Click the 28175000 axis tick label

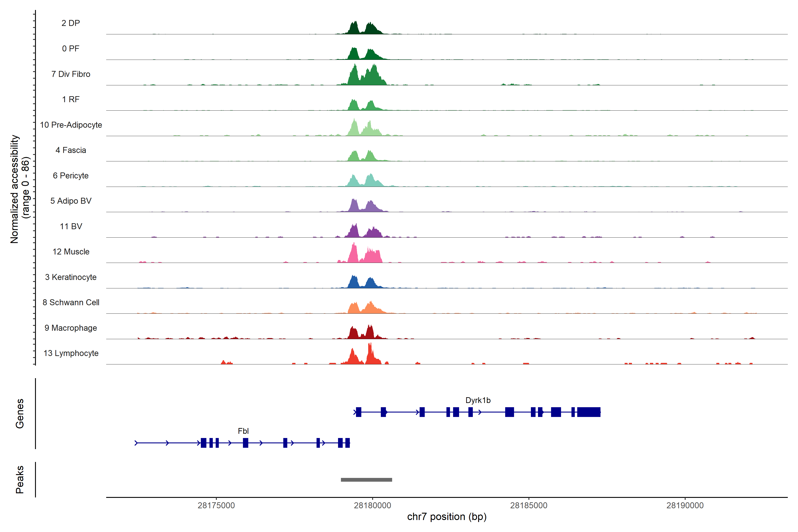tap(216, 506)
